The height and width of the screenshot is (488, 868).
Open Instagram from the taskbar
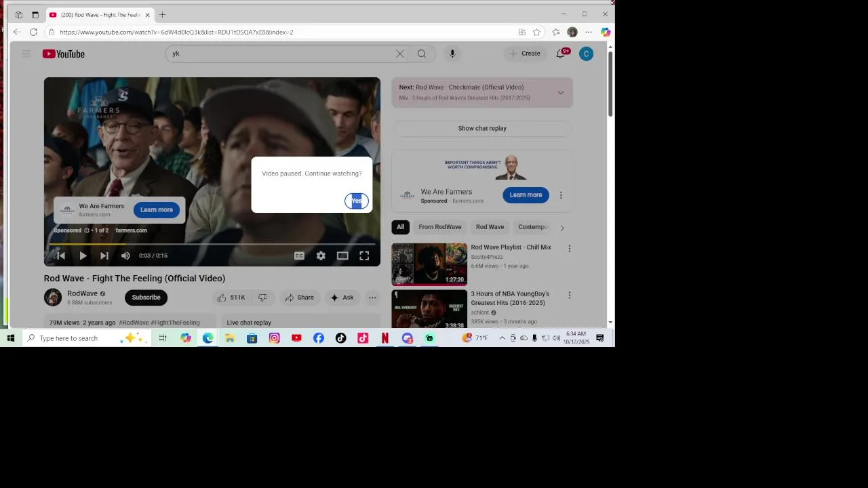[274, 338]
